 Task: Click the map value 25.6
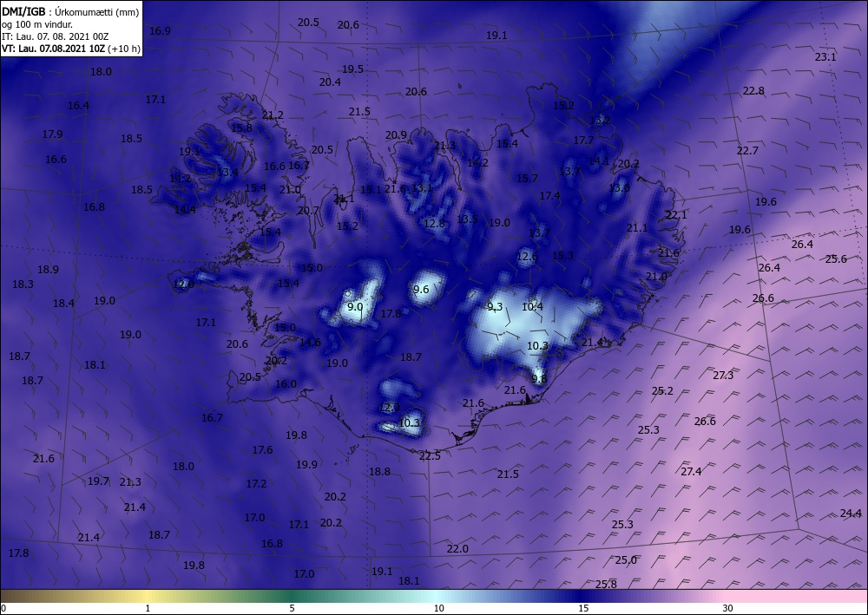(836, 258)
